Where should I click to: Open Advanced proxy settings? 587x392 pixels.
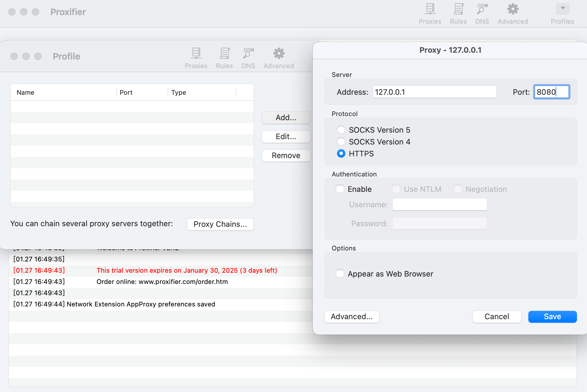(x=352, y=317)
